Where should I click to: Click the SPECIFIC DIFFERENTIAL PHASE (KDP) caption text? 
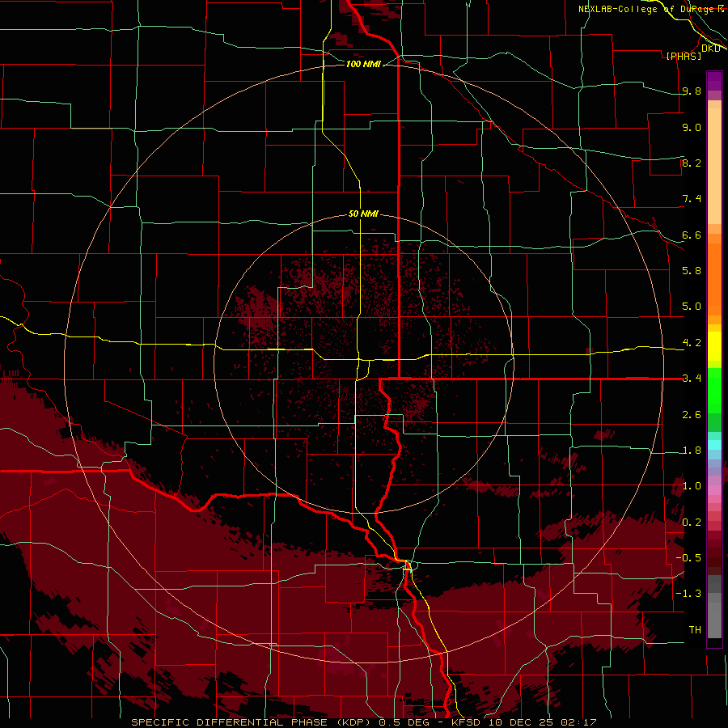(252, 722)
